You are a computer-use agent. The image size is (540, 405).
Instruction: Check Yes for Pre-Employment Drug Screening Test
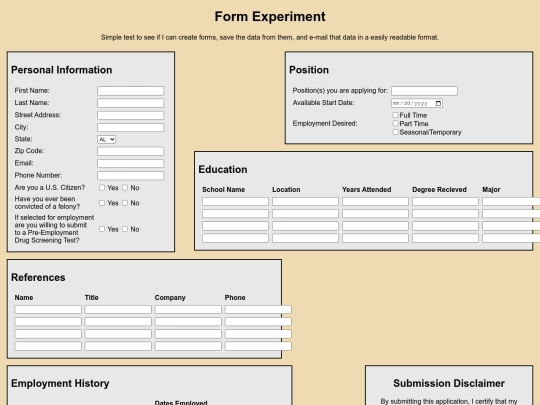click(102, 229)
